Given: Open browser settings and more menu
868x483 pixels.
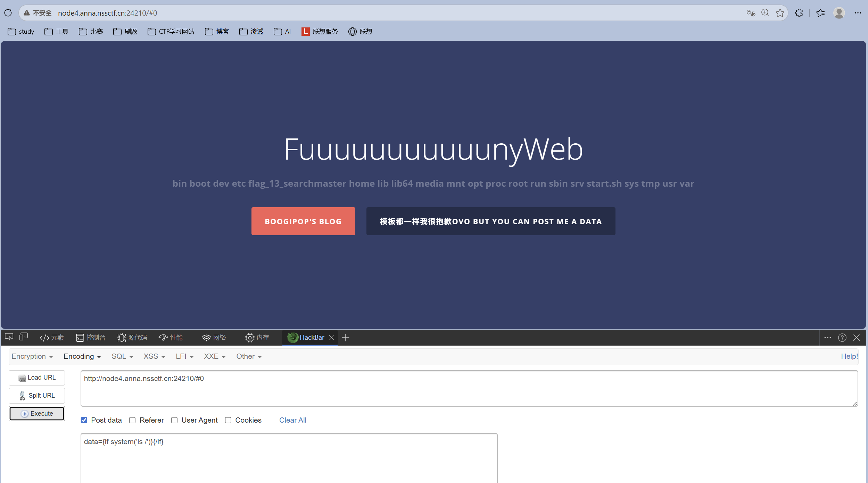Looking at the screenshot, I should pos(858,13).
